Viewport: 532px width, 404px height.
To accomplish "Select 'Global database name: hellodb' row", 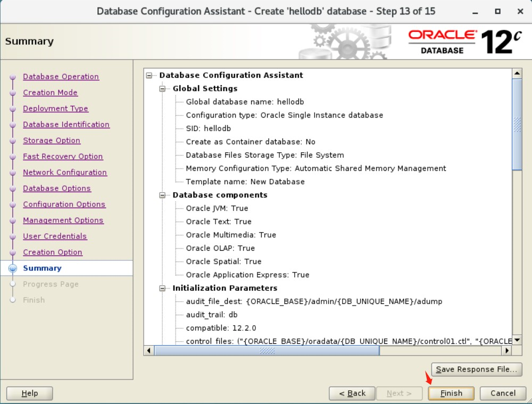I will pyautogui.click(x=245, y=102).
